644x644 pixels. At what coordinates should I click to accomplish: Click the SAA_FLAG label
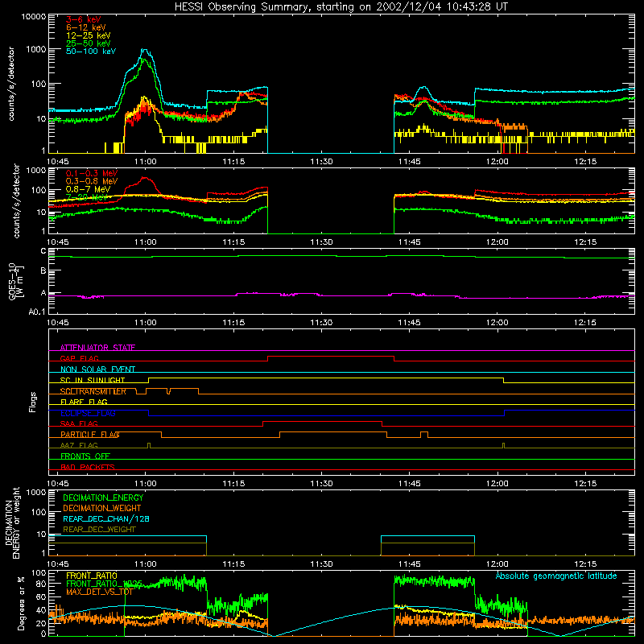[x=79, y=423]
